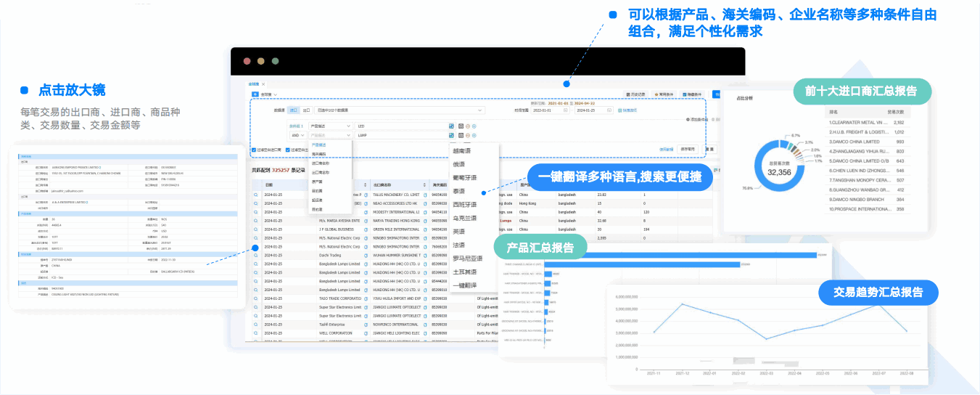Choose 海关编码 from the field list

tap(319, 154)
